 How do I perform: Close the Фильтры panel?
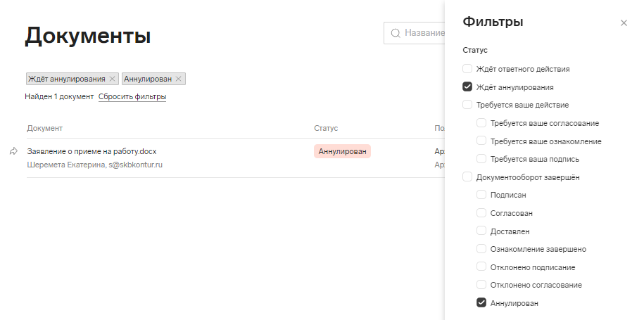click(x=624, y=23)
